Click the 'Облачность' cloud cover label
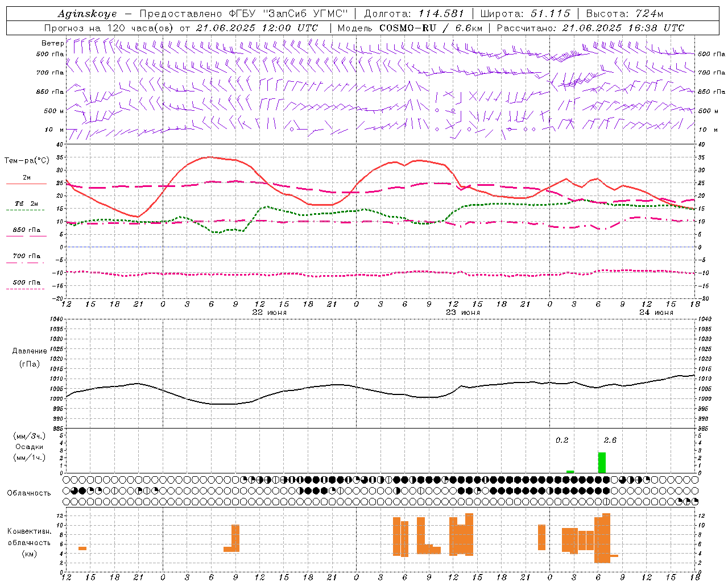The height and width of the screenshot is (582, 728). 29,493
